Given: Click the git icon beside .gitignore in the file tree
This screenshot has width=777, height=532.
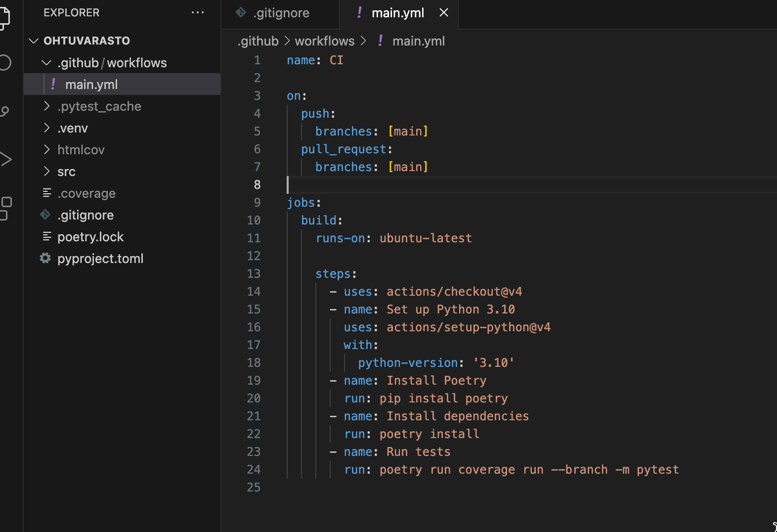Looking at the screenshot, I should tap(45, 215).
